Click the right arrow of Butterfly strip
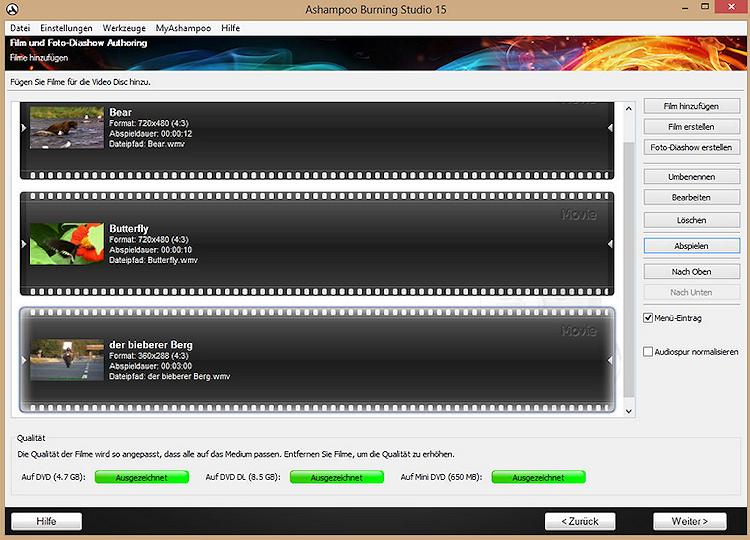Screen dimensions: 750x540 tap(610, 244)
